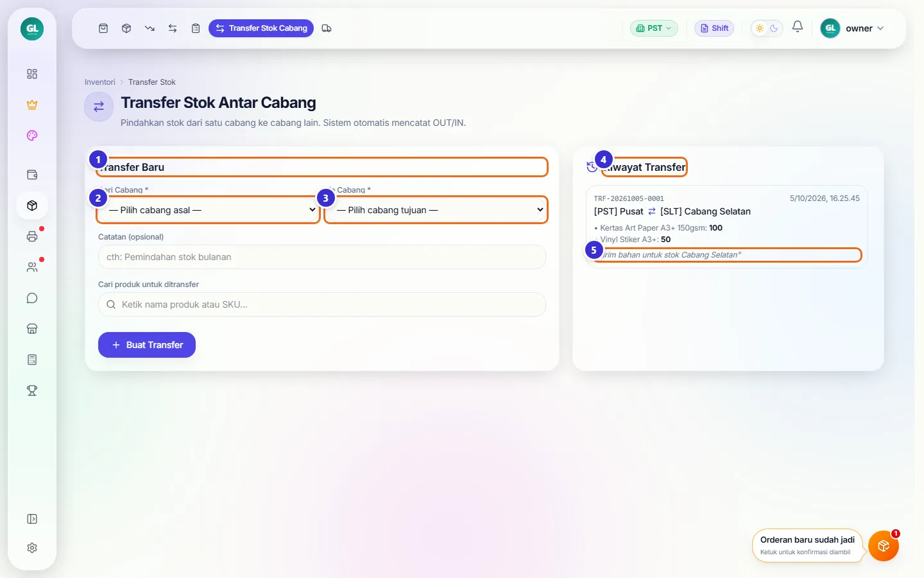Open the color palette icon in sidebar
924x578 pixels.
32,136
